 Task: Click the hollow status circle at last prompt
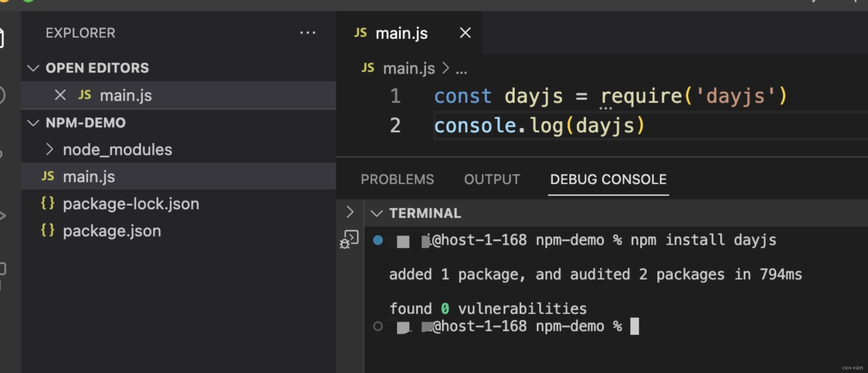coord(378,326)
